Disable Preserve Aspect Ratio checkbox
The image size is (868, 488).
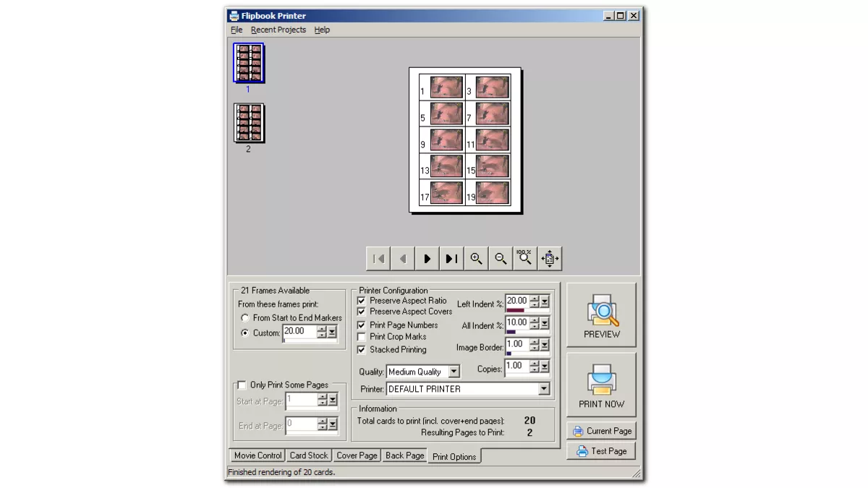(x=362, y=301)
